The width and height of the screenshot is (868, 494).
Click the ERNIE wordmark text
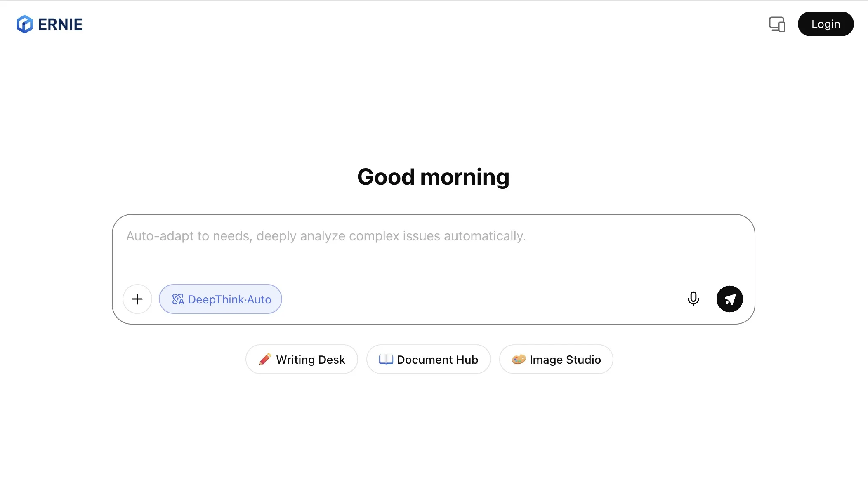click(60, 25)
